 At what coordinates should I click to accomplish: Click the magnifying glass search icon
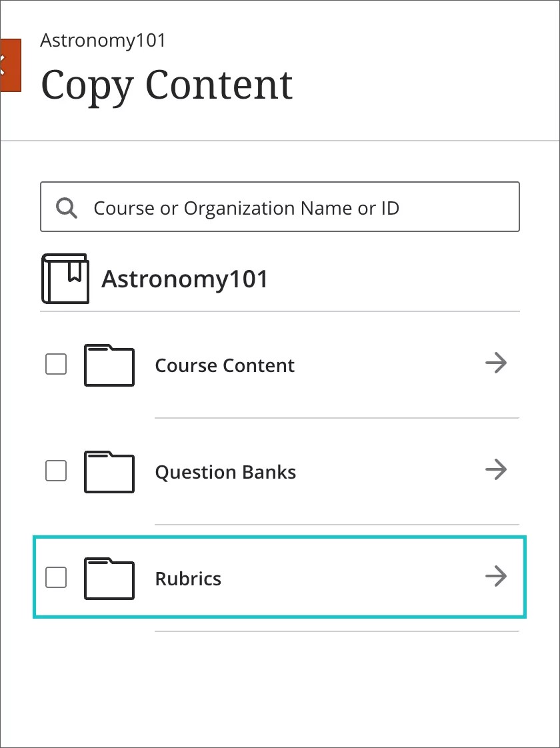point(66,207)
